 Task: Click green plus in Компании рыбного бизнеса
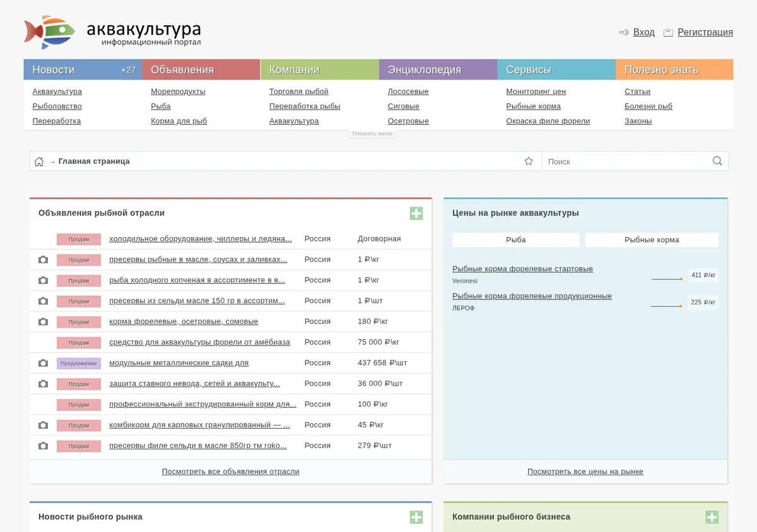click(712, 518)
